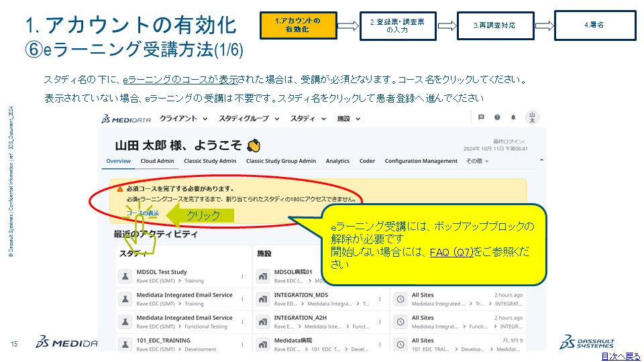Open Medidata病院 site

point(293,341)
